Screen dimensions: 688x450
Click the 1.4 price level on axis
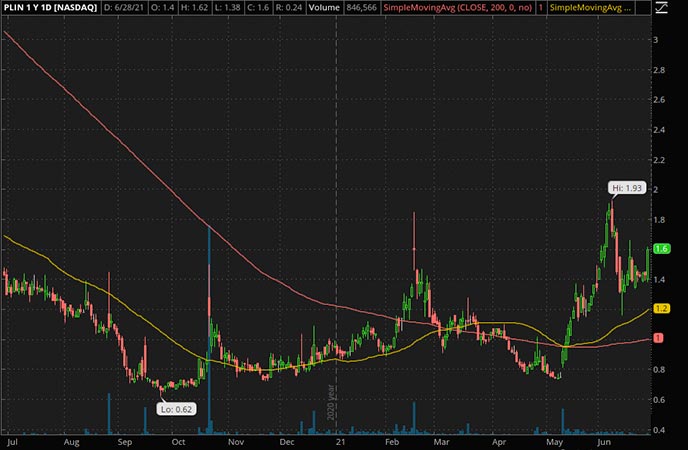tap(659, 279)
